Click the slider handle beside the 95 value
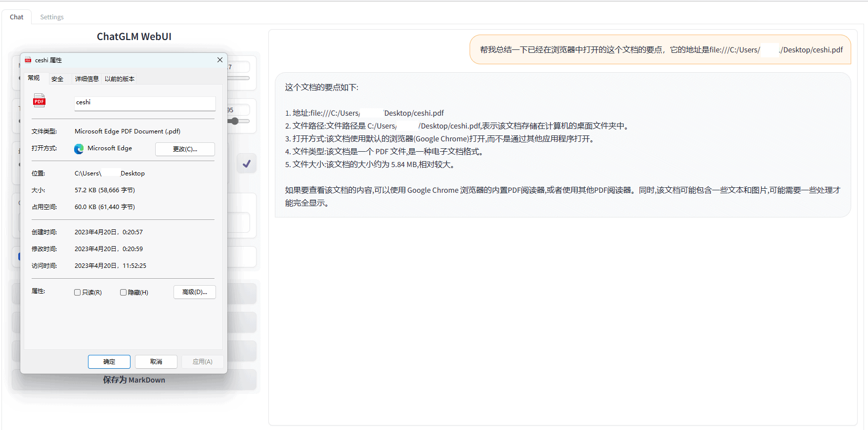Screen dimensions: 868x430 235,121
